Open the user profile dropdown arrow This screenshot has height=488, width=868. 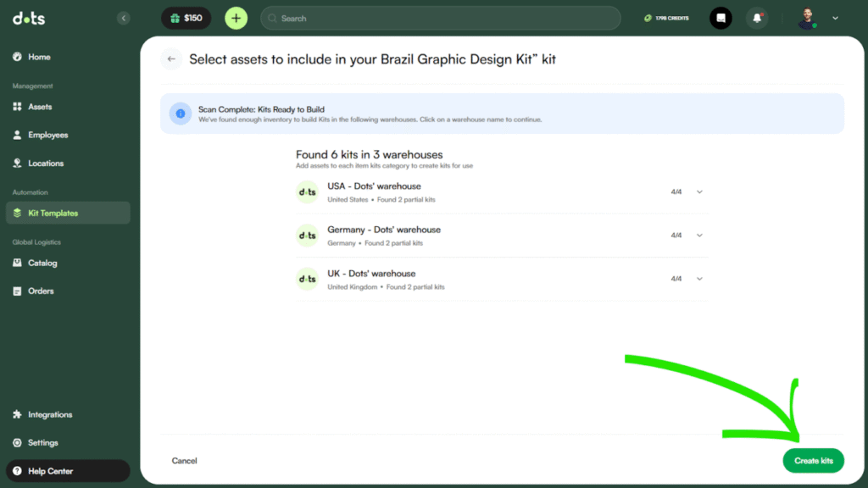(835, 18)
